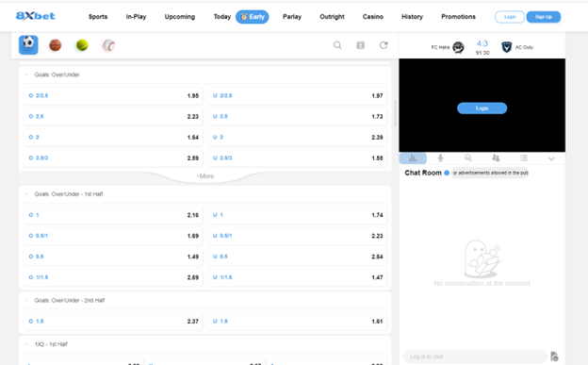The image size is (588, 365).
Task: Select the tennis ball sport icon
Action: coord(82,45)
